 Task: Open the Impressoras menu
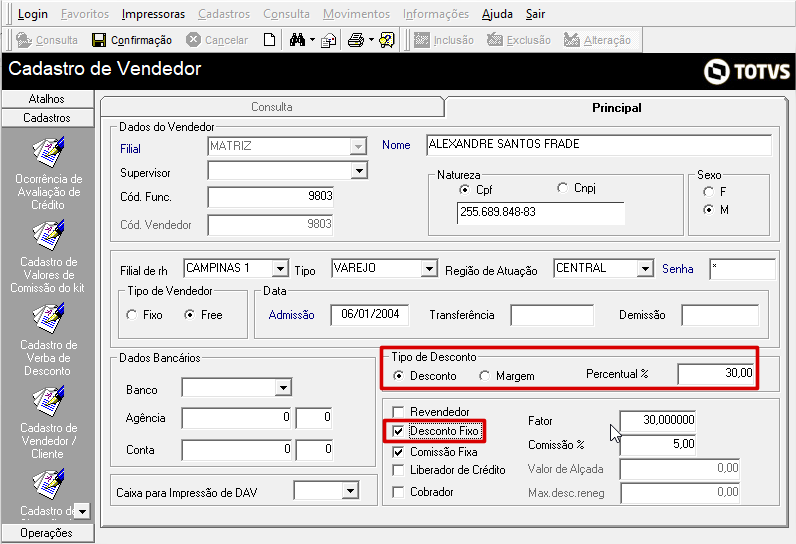(x=153, y=14)
